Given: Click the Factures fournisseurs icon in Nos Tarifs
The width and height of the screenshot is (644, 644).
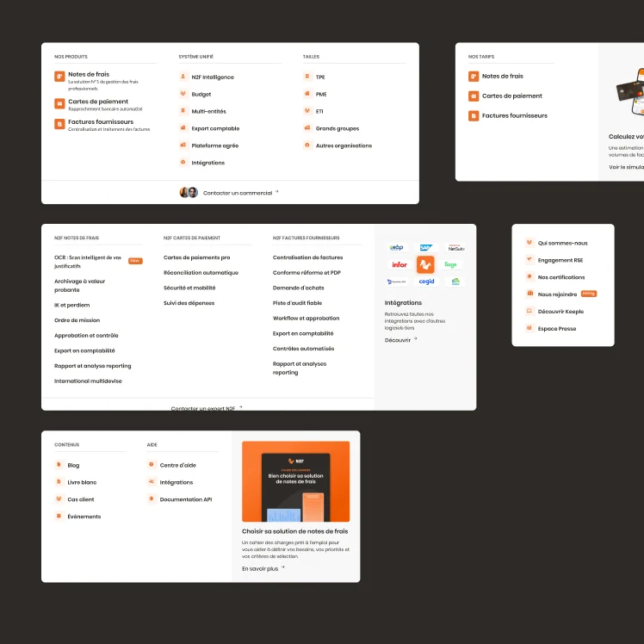Looking at the screenshot, I should click(474, 116).
